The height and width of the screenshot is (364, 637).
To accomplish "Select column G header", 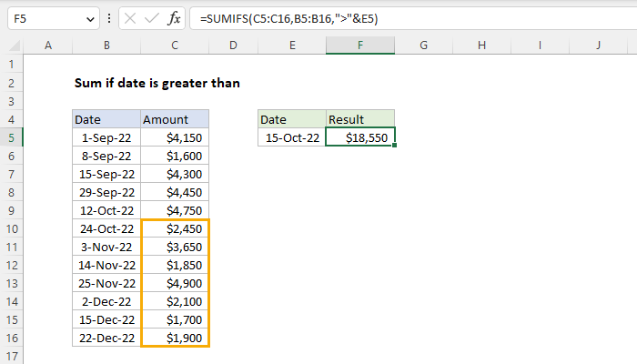I will coord(423,45).
